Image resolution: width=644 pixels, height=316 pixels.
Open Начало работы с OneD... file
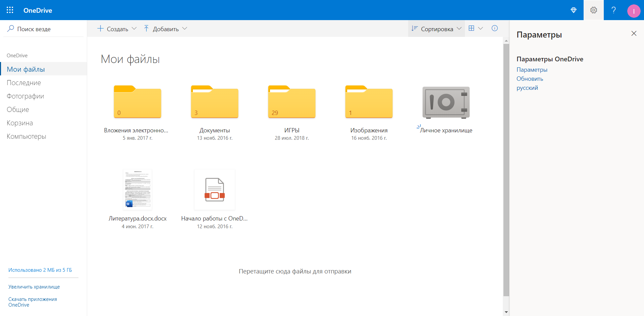point(215,190)
